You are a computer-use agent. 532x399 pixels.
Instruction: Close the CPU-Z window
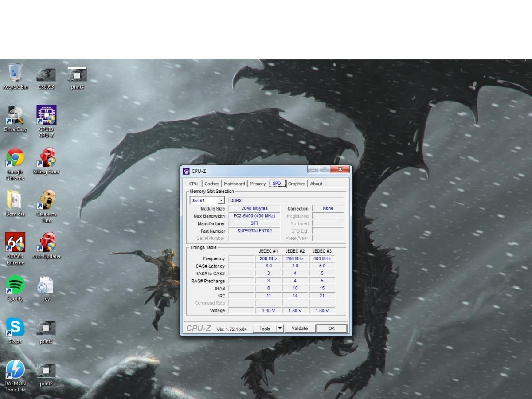click(340, 170)
